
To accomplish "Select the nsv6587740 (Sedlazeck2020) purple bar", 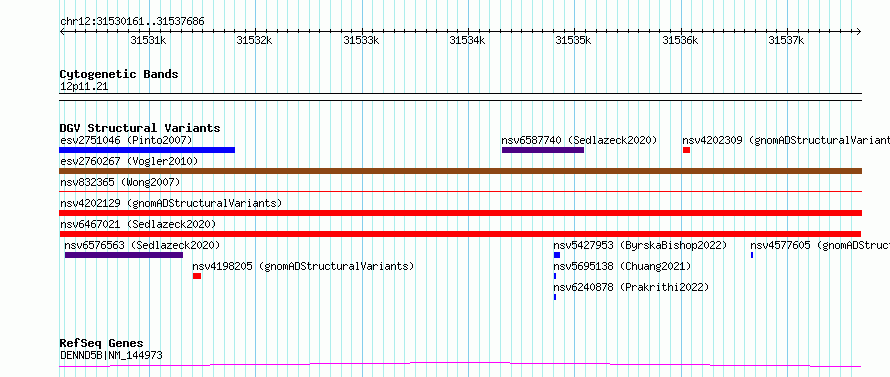I will tap(543, 150).
